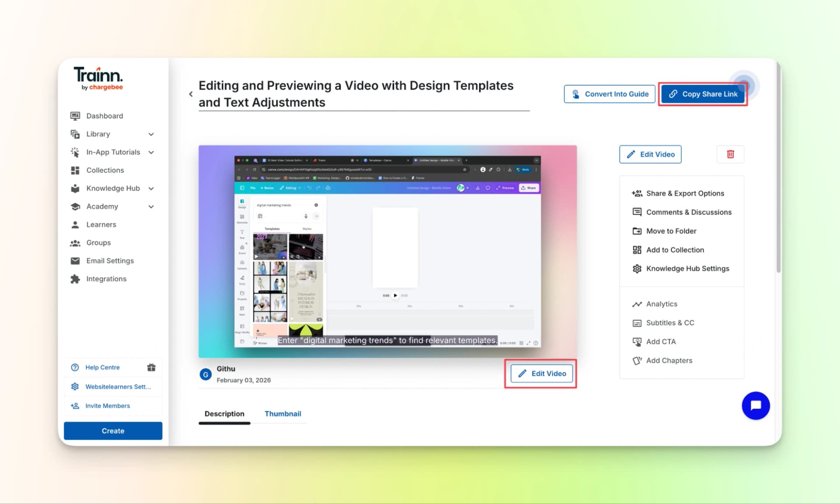Open Analytics from the right panel

click(661, 304)
